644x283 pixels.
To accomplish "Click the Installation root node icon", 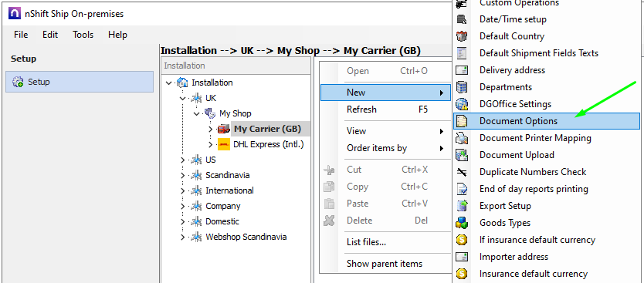I will click(182, 83).
